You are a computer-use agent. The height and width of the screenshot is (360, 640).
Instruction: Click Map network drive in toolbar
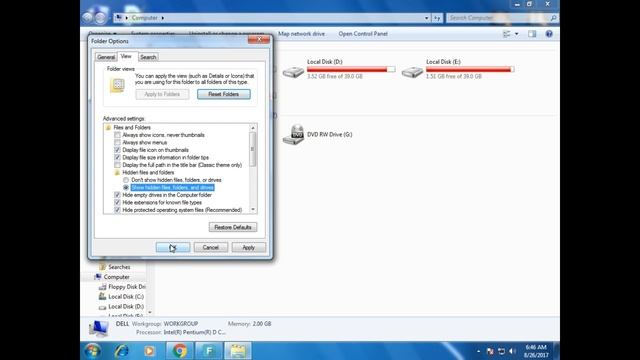point(301,34)
